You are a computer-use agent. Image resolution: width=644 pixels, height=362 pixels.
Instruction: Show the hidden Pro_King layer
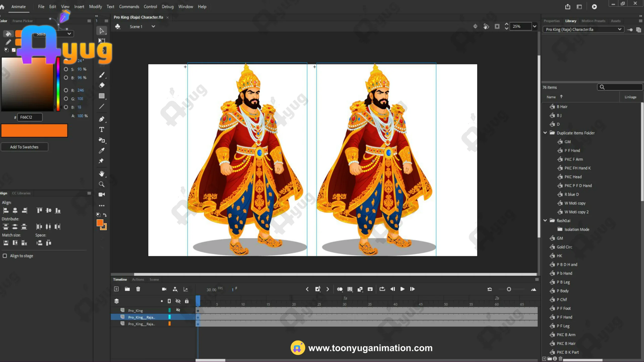pos(178,310)
